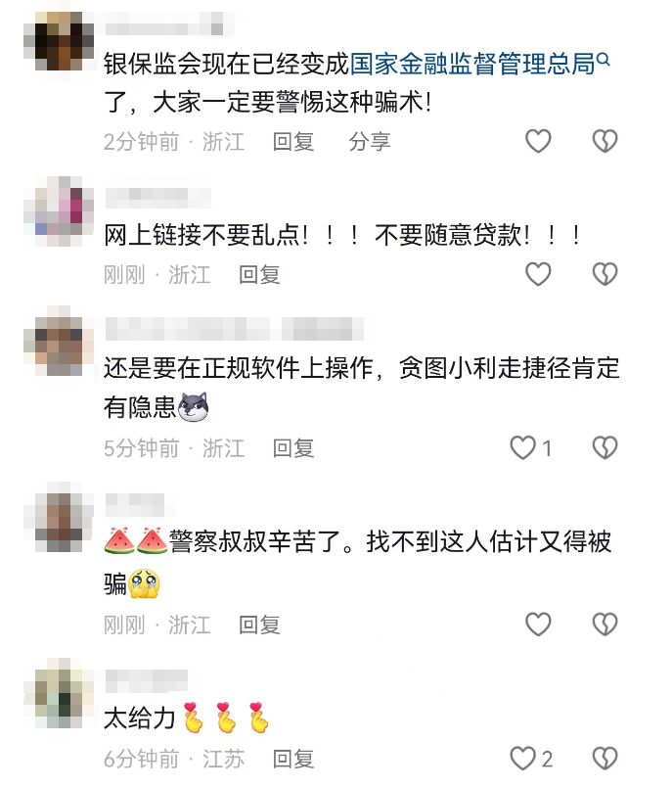Reply to the 2分钟前 comment from 浙江
This screenshot has width=672, height=788.
(293, 142)
